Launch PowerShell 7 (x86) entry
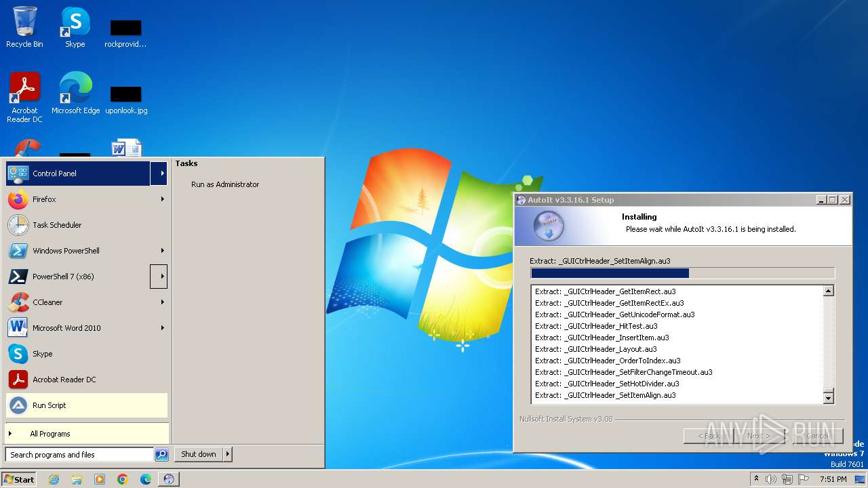Image resolution: width=868 pixels, height=488 pixels. (x=78, y=277)
